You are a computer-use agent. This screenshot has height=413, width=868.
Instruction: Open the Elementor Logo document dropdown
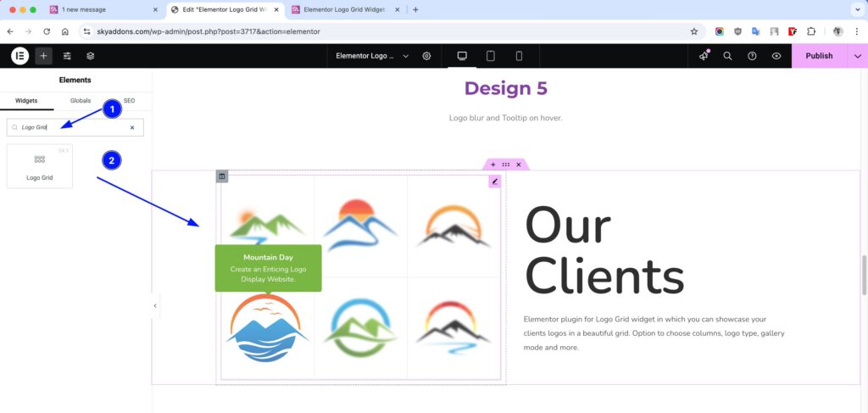[372, 56]
